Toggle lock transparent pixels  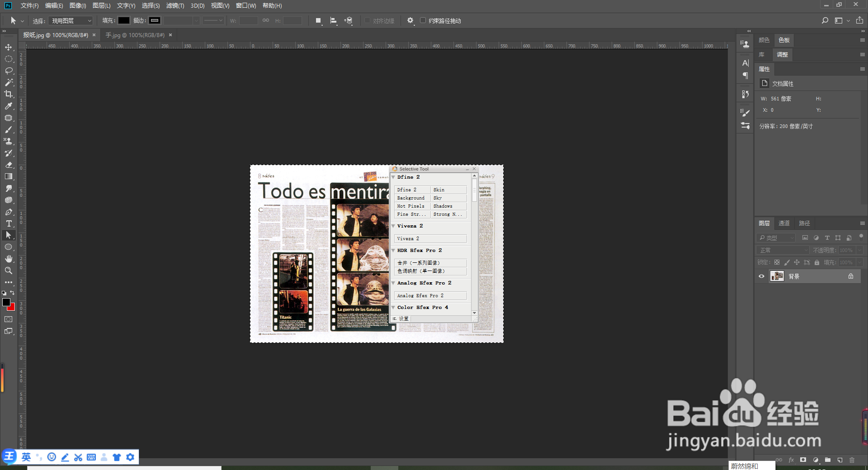[777, 262]
